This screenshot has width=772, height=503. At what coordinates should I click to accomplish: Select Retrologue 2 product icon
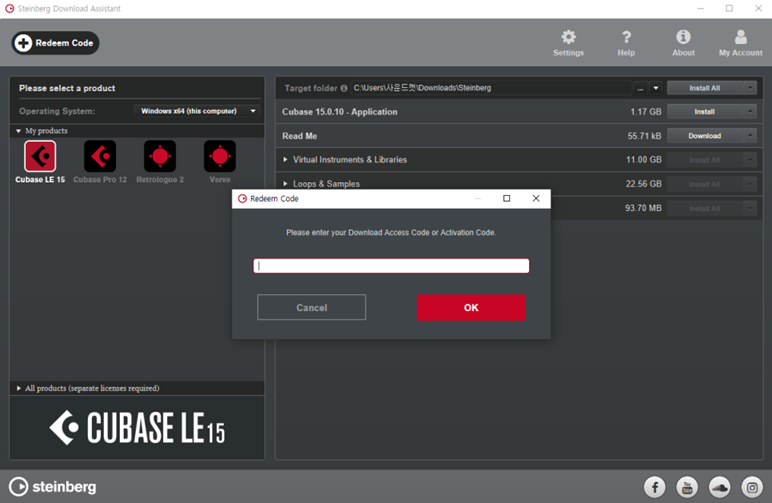[160, 157]
